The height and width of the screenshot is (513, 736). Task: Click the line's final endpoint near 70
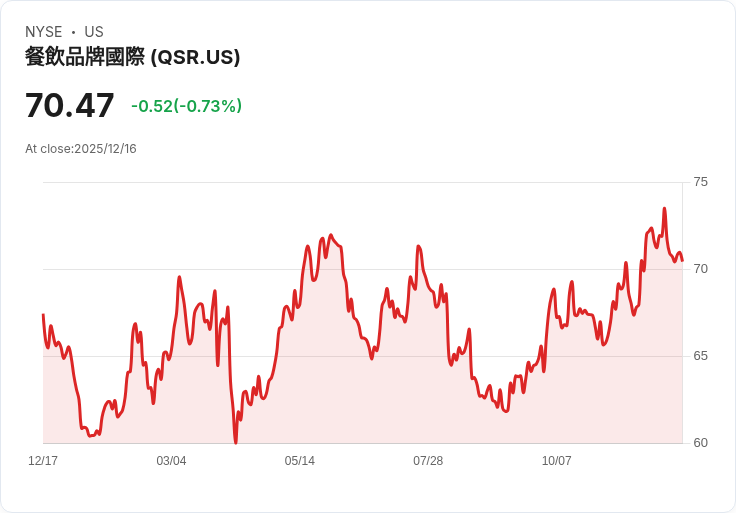point(682,260)
